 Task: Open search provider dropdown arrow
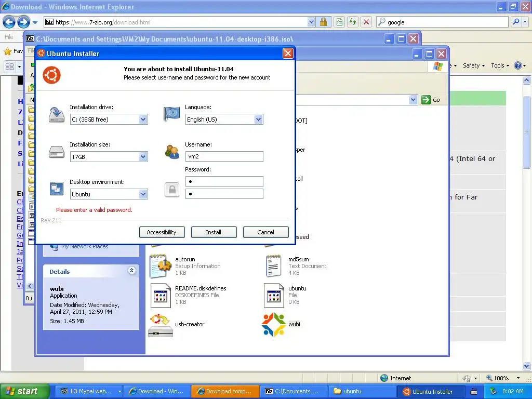click(525, 22)
